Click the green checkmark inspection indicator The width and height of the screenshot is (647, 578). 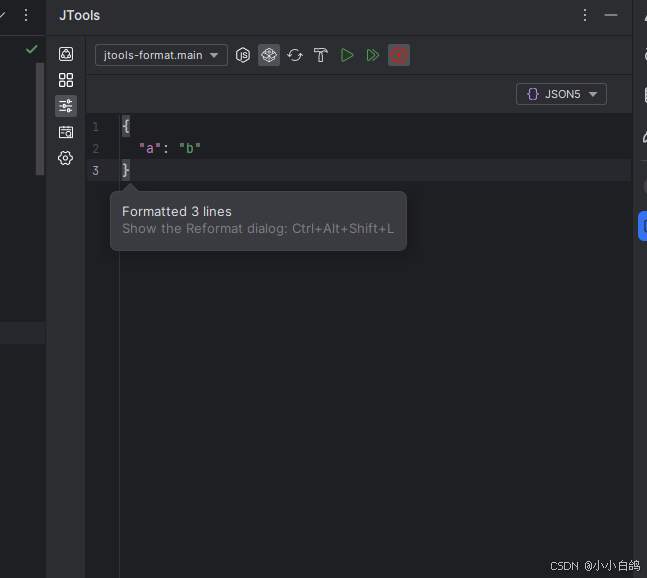32,50
